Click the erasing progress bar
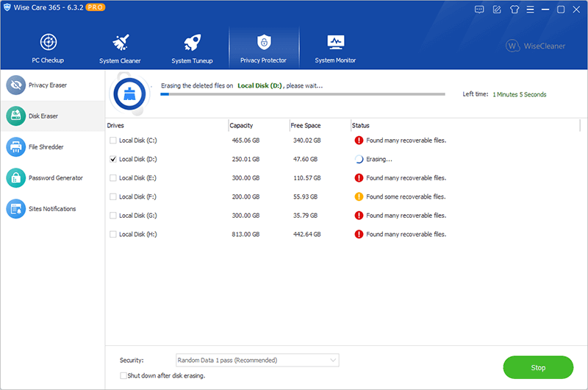The width and height of the screenshot is (588, 390). coord(303,94)
